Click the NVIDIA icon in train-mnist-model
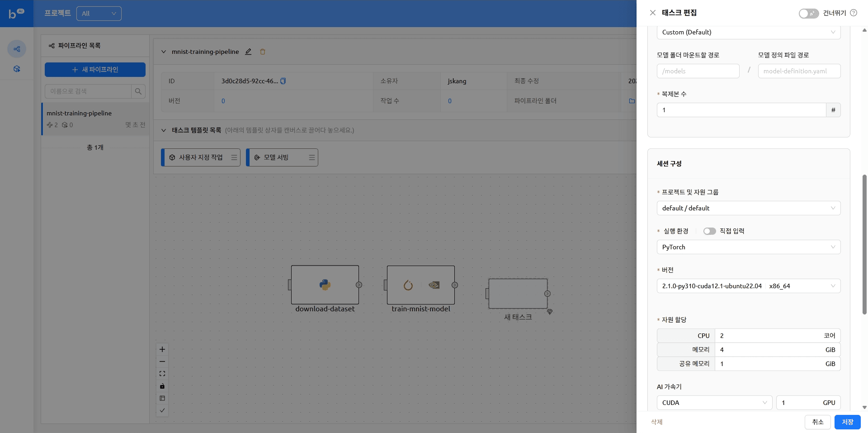The width and height of the screenshot is (868, 433). (x=434, y=285)
